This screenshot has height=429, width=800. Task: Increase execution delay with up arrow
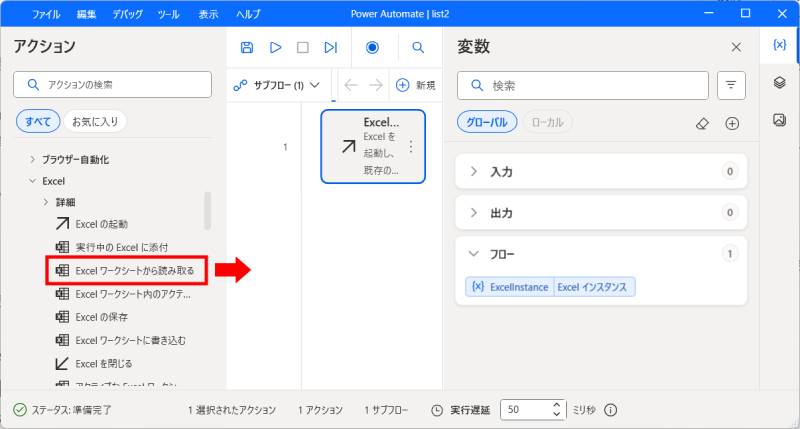[x=557, y=405]
